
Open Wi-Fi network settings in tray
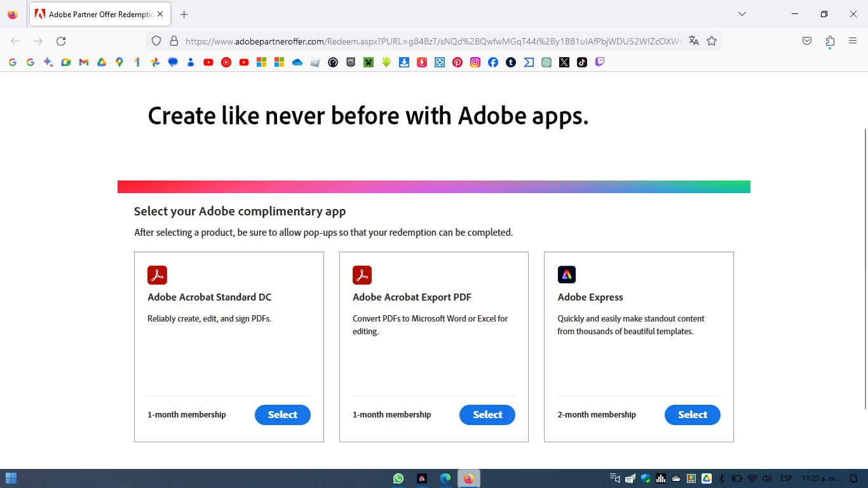coord(752,478)
